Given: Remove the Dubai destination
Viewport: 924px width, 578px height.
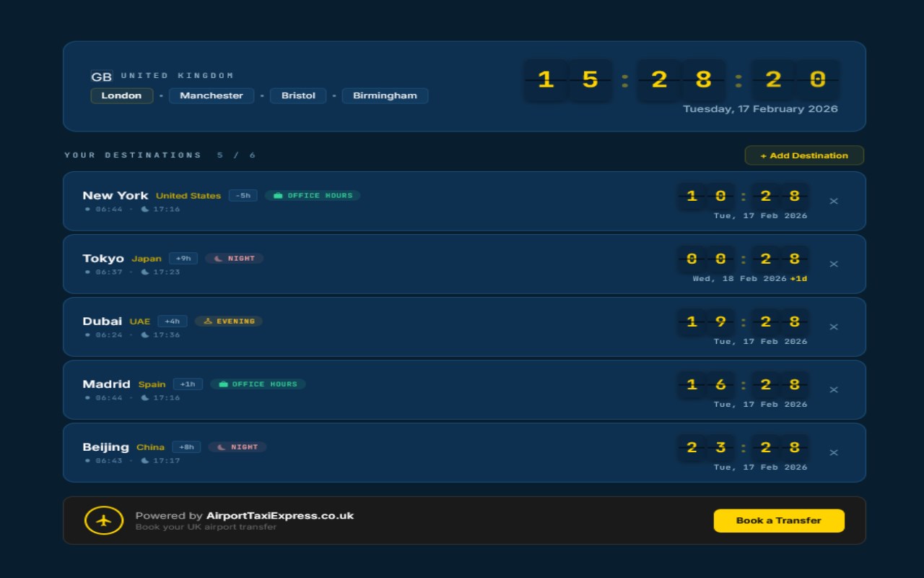Looking at the screenshot, I should (834, 327).
